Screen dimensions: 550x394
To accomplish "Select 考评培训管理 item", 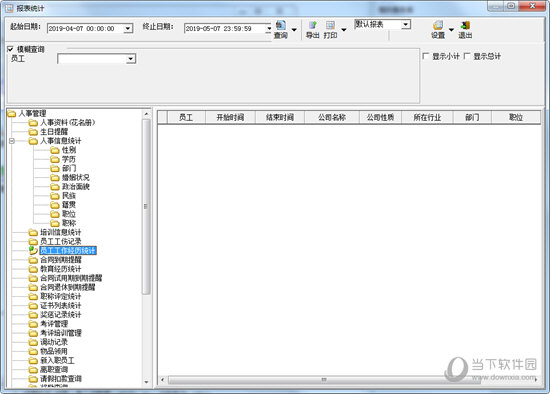I will pyautogui.click(x=55, y=333).
